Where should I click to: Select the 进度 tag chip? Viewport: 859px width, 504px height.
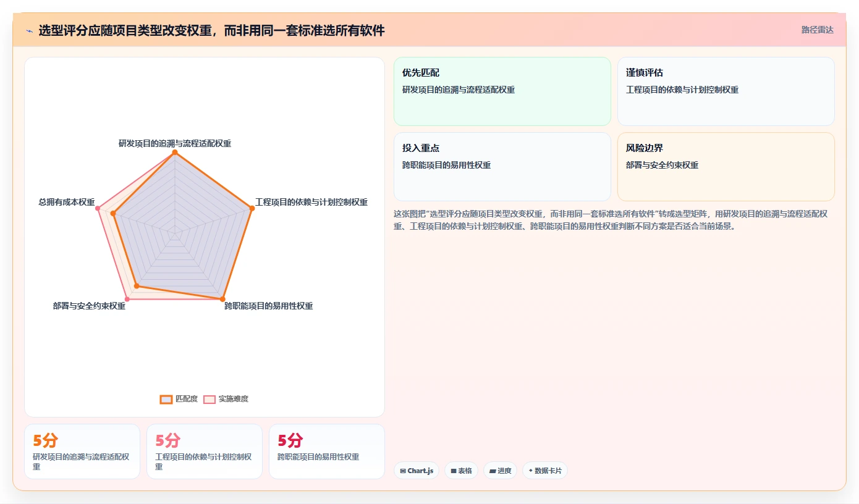[x=500, y=471]
